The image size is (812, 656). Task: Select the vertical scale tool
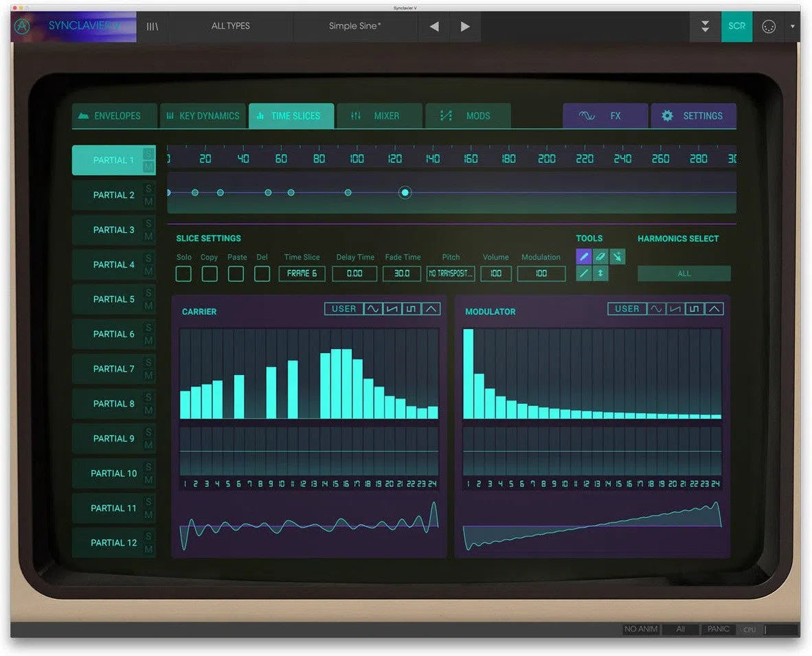600,273
